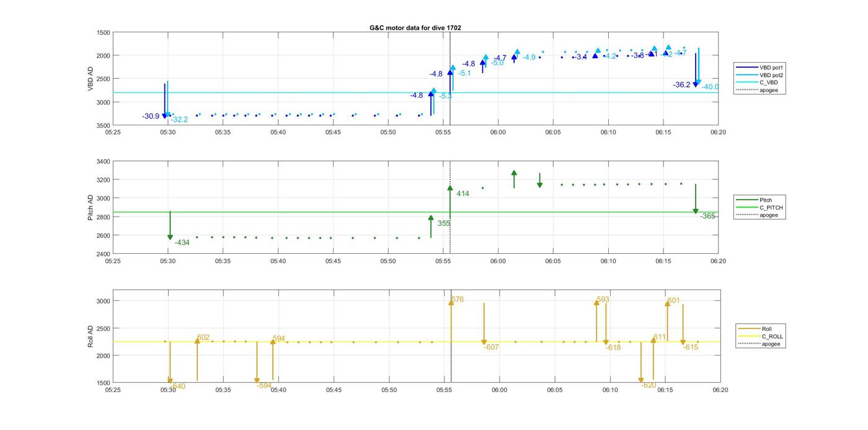Select 'apogee' in the Pitch plot legend
The width and height of the screenshot is (868, 430).
758,215
